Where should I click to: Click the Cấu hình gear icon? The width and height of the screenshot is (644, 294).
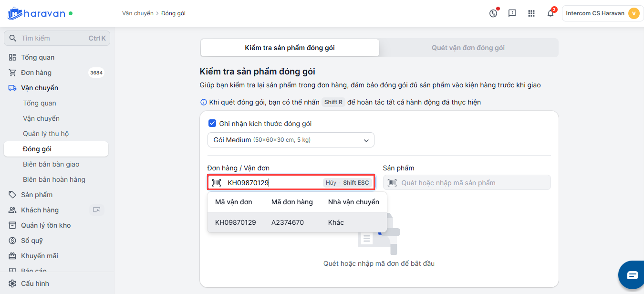click(x=12, y=283)
